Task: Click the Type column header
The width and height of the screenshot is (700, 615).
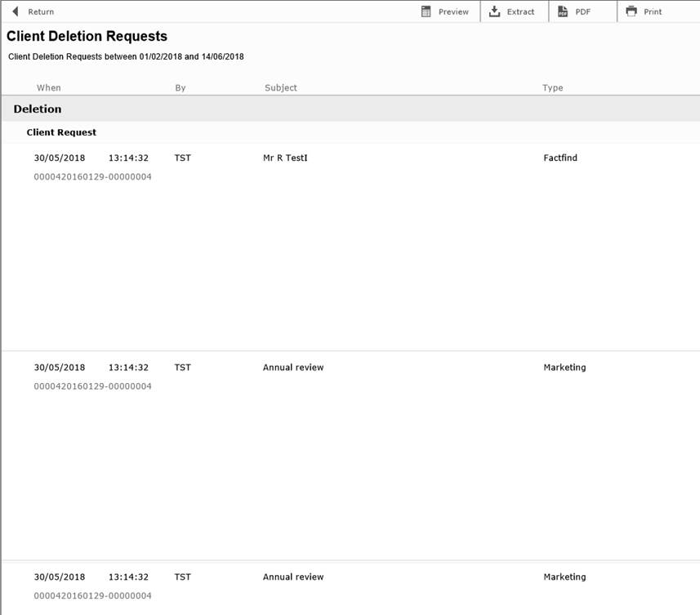Action: pos(553,88)
